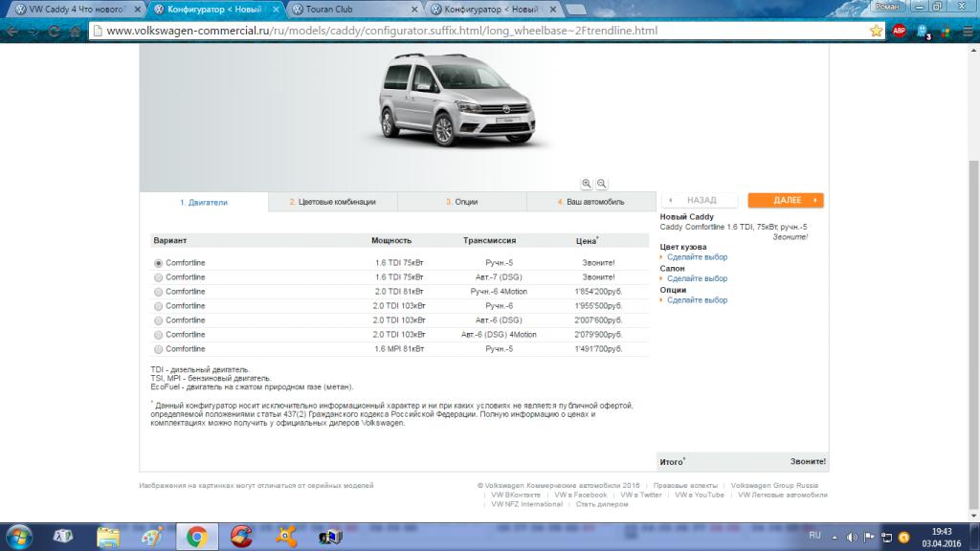The height and width of the screenshot is (551, 980).
Task: Visit 'VW ВКонтакте' footer link
Action: (516, 495)
